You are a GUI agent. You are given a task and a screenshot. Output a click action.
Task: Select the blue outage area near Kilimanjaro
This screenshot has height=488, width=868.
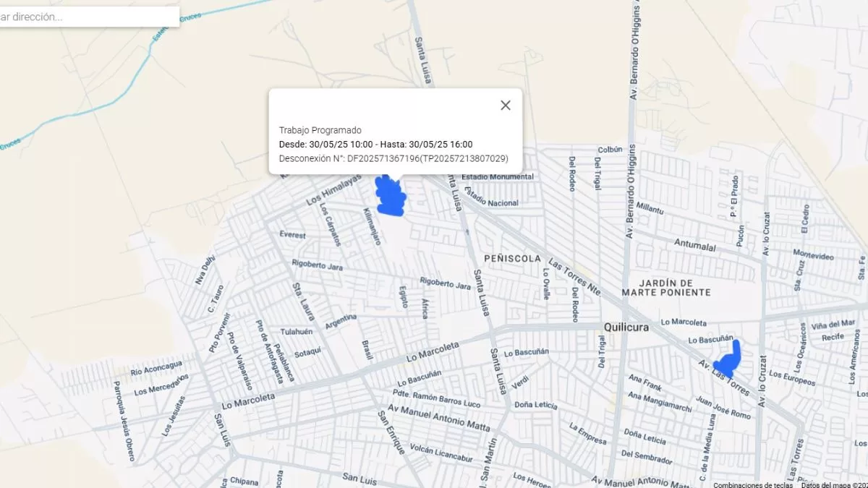[391, 197]
